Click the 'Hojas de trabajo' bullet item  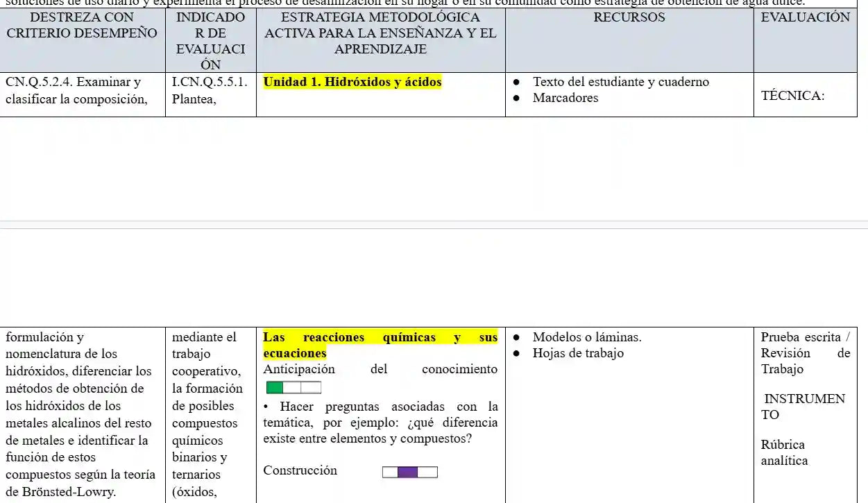tap(577, 353)
